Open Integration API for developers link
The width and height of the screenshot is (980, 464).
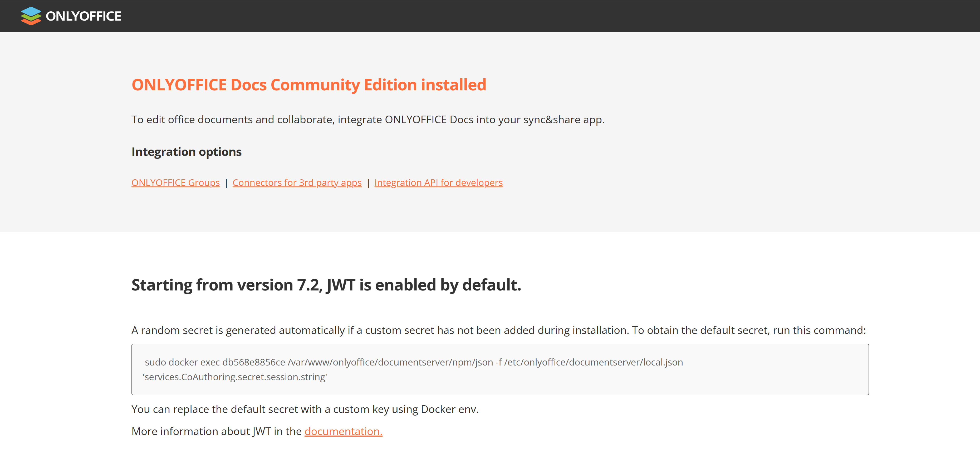(x=438, y=182)
